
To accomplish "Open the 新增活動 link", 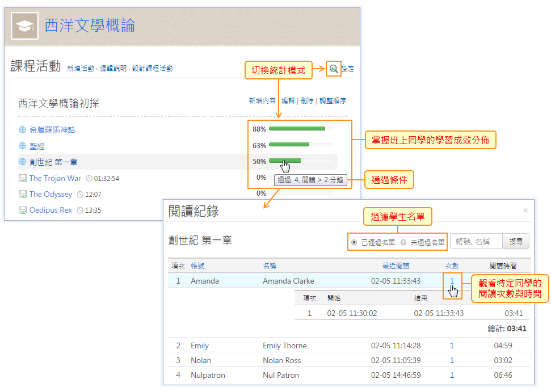I will point(81,69).
